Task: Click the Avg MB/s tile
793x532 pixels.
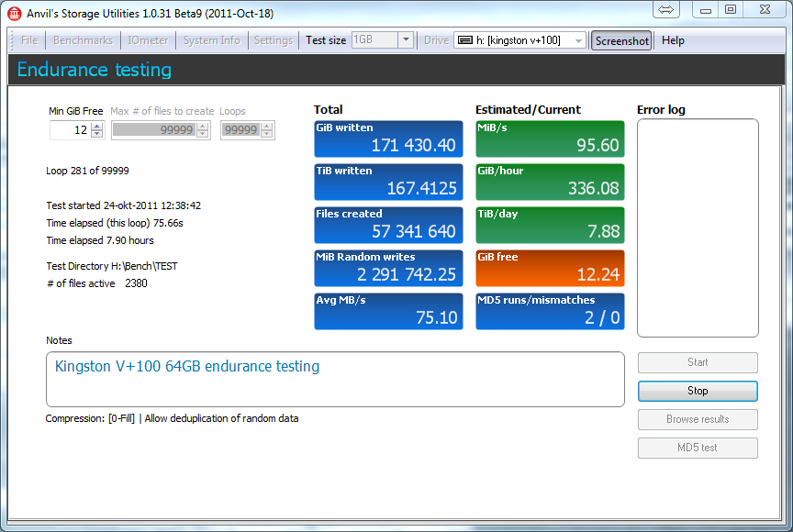Action: point(388,311)
